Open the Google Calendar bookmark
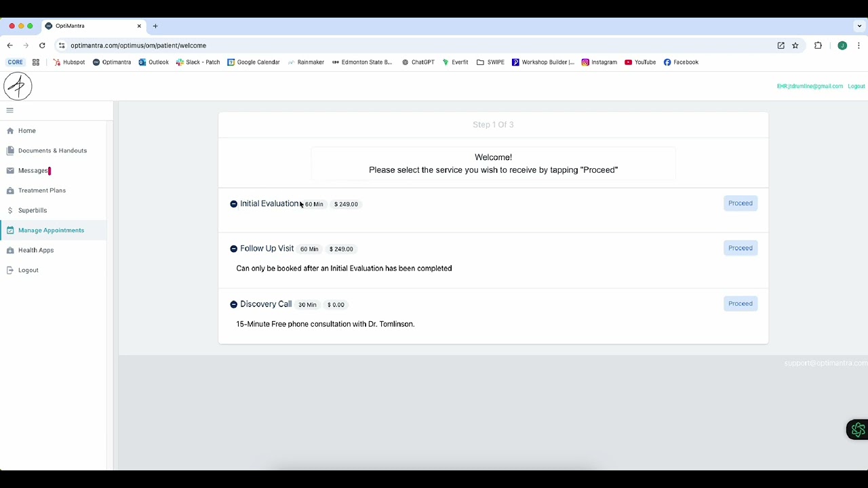 [254, 62]
